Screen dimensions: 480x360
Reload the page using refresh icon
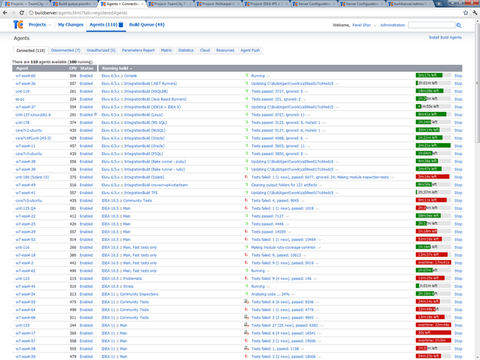[22, 13]
